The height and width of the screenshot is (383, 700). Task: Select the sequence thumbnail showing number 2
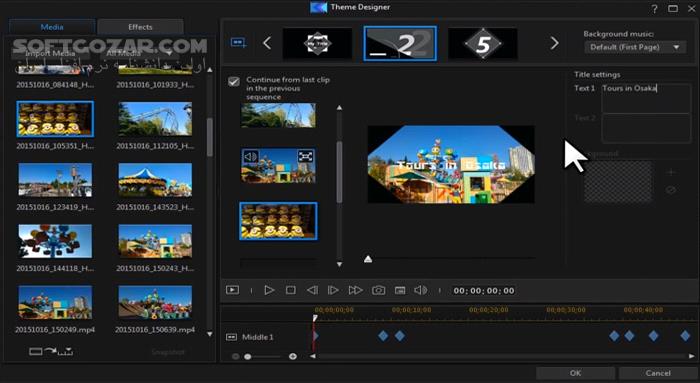click(x=400, y=43)
